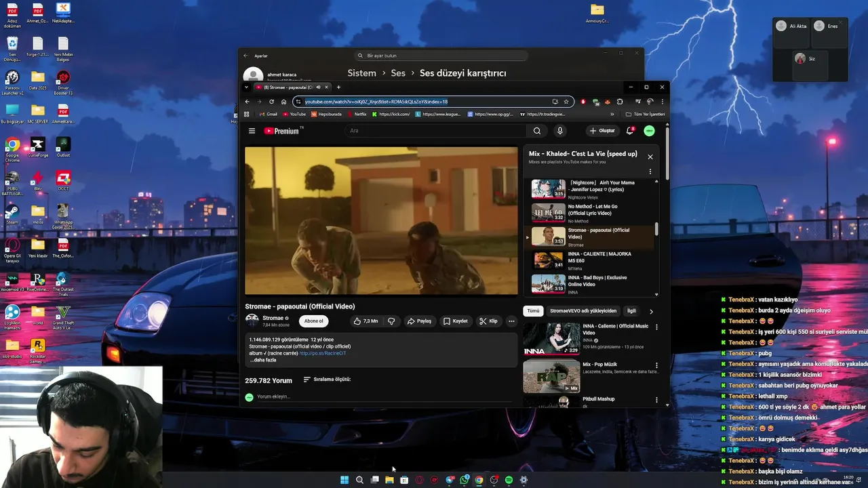Select the Tümü filter chip
The width and height of the screenshot is (868, 488).
(534, 311)
